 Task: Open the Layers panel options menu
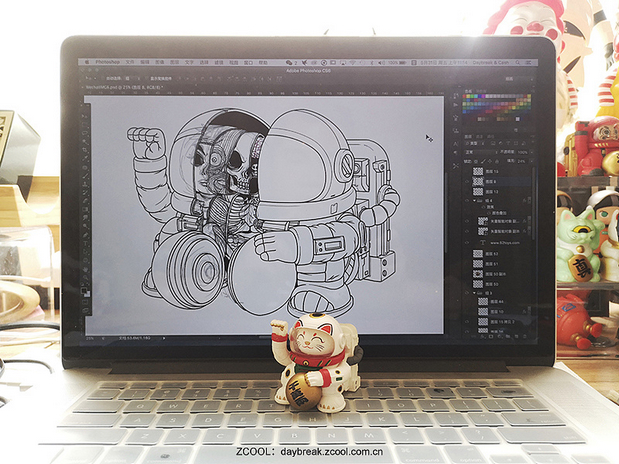(x=531, y=136)
